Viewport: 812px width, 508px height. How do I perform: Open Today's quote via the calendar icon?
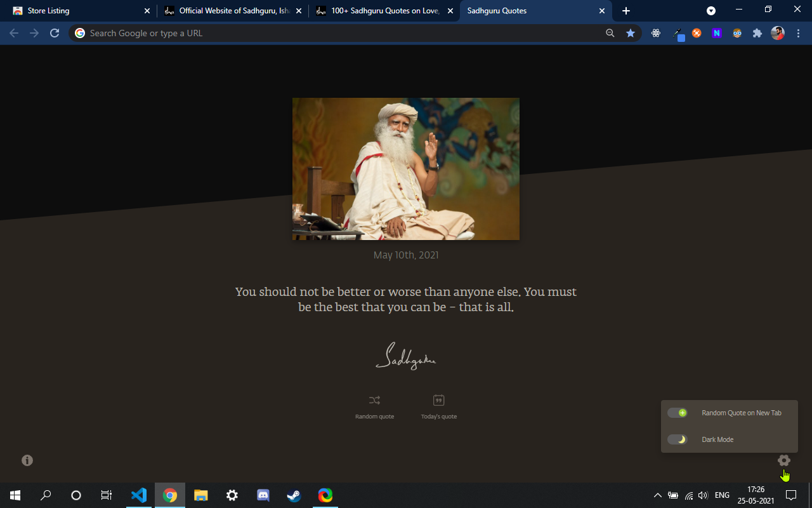point(438,400)
